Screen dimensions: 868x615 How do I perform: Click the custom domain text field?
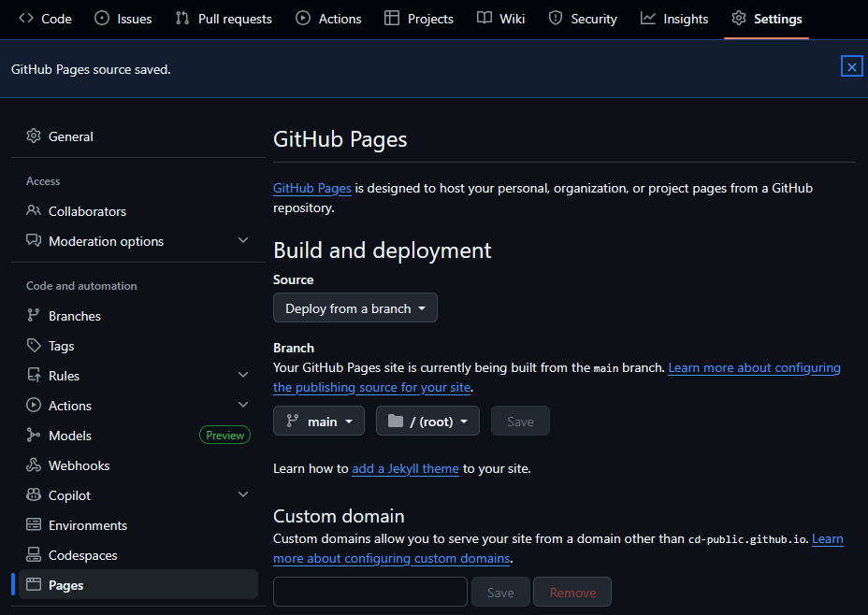pos(369,593)
